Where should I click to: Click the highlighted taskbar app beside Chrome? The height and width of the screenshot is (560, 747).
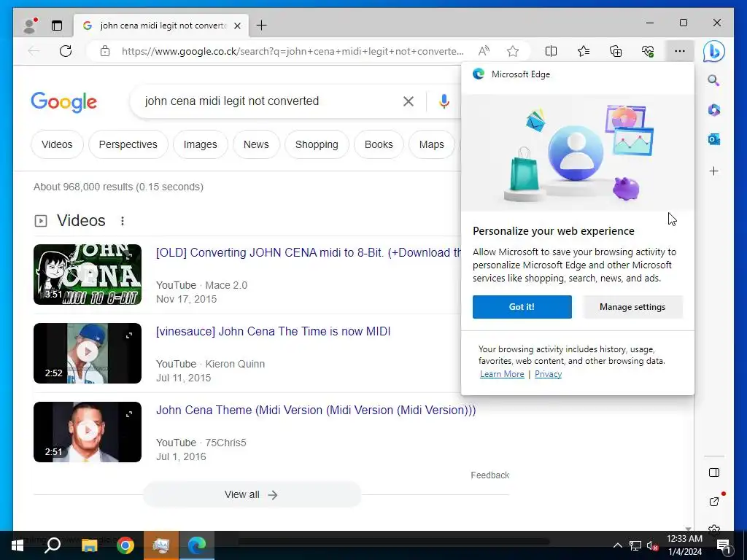coord(161,545)
